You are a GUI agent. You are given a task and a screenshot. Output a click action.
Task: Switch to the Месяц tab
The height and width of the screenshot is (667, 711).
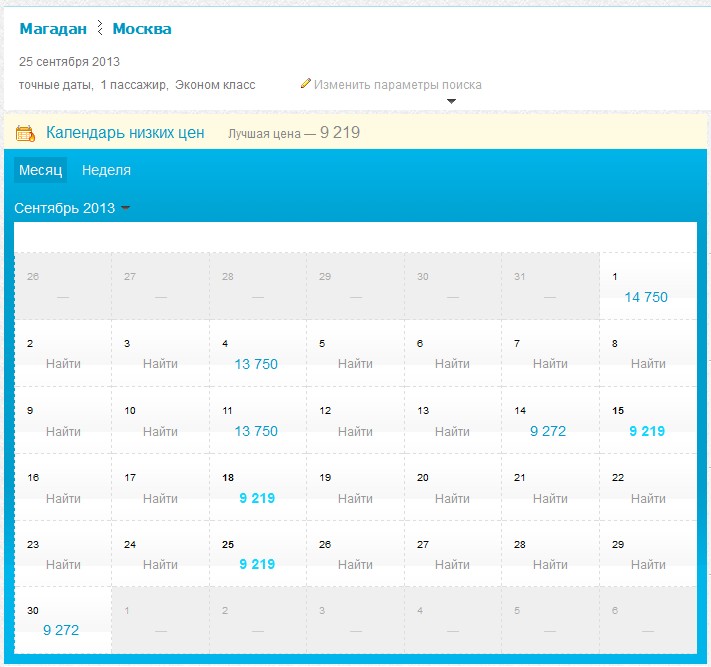(x=40, y=170)
